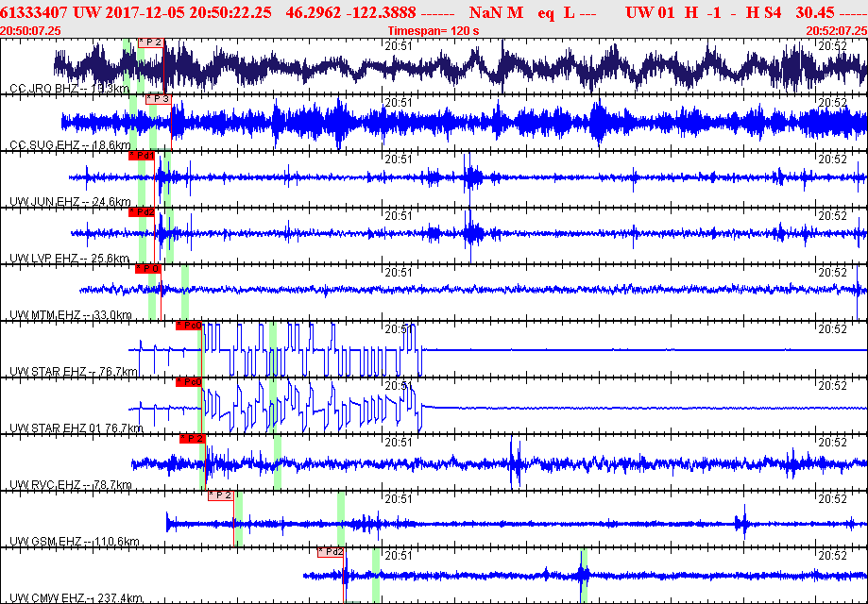Click the end time 20:52:07.25

837,31
